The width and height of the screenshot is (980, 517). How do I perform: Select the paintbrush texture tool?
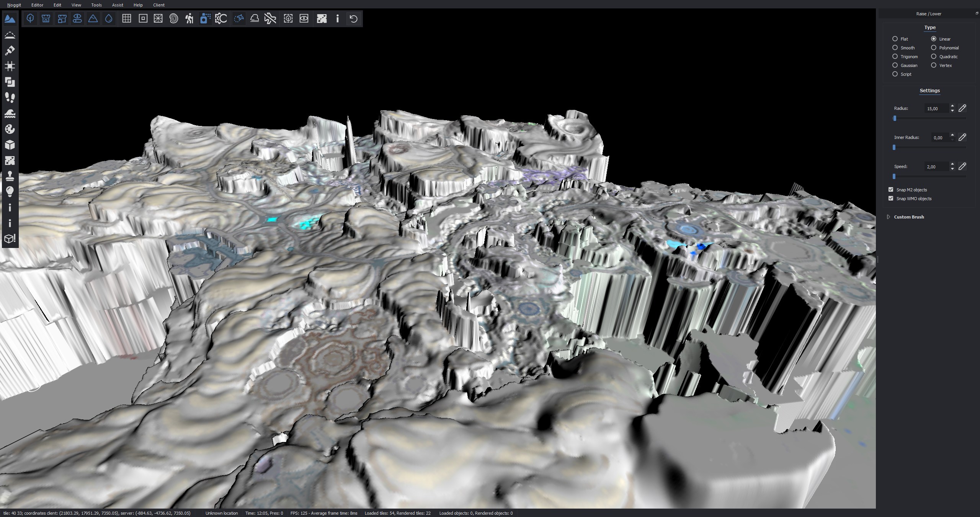tap(10, 51)
